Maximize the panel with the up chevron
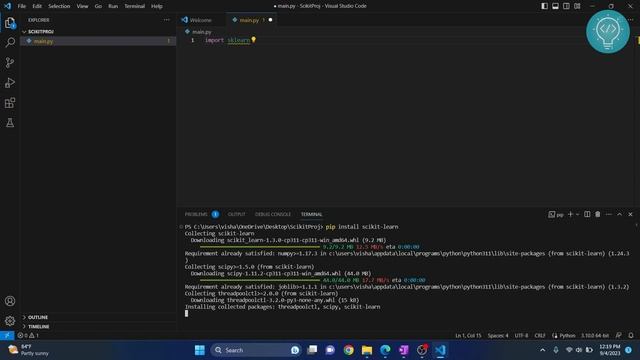 coord(620,214)
